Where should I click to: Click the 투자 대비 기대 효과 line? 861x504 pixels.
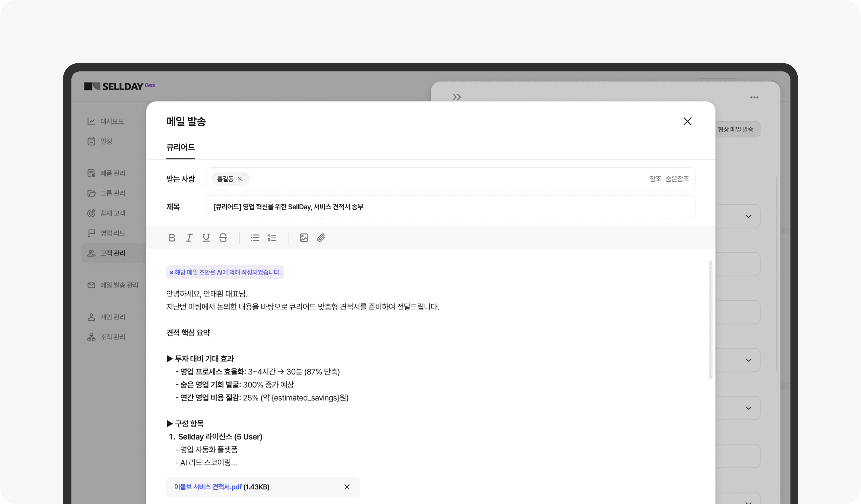(x=200, y=359)
